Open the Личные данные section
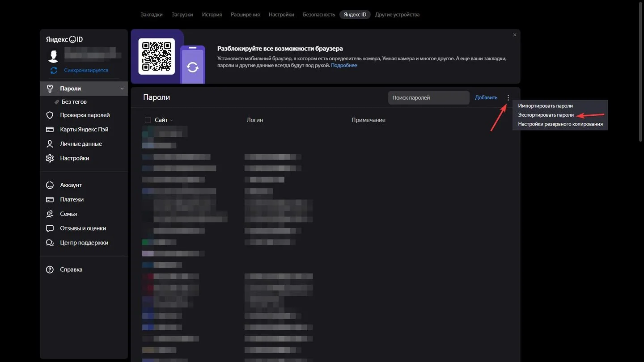This screenshot has height=362, width=644. pyautogui.click(x=81, y=144)
